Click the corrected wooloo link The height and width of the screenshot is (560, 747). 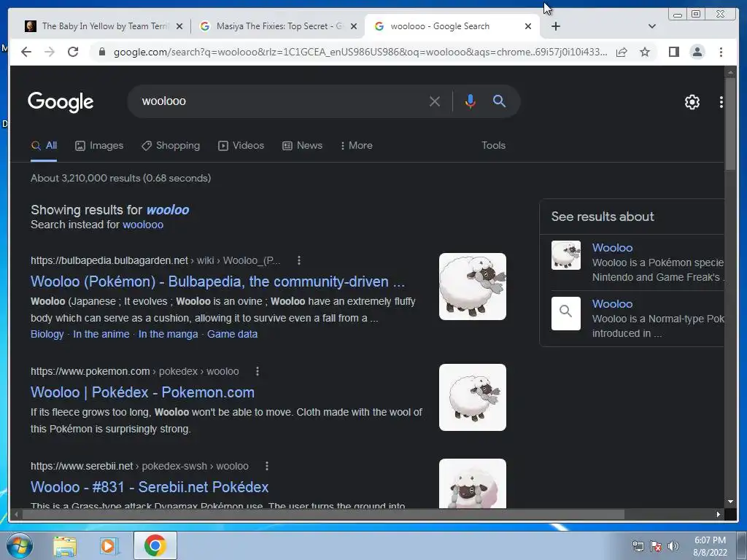(168, 210)
